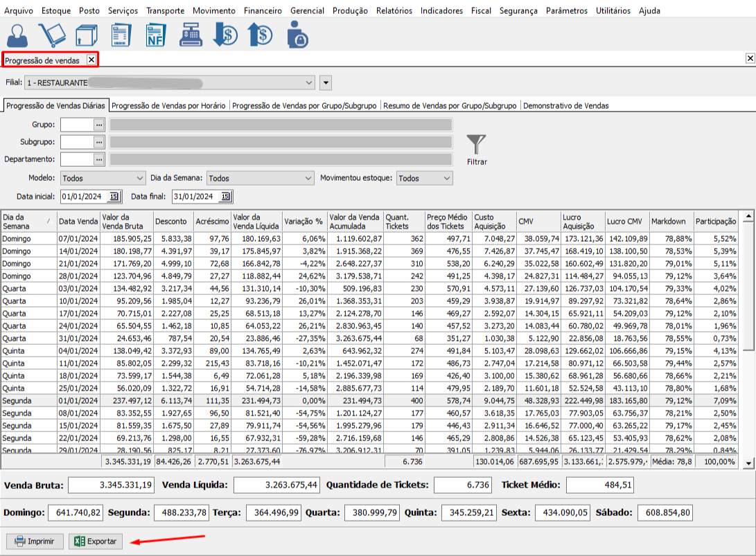The height and width of the screenshot is (556, 756).
Task: Open calendar picker for Data inicial
Action: pos(114,197)
